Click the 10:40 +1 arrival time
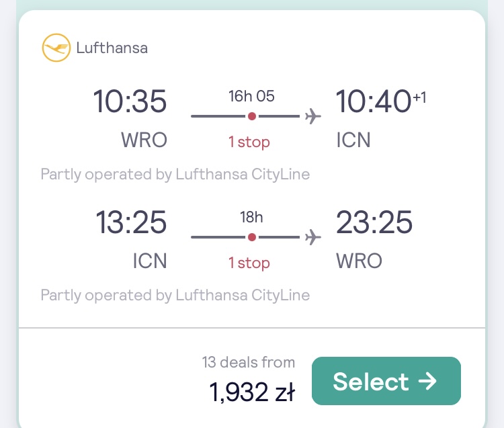The image size is (504, 428). coord(381,101)
